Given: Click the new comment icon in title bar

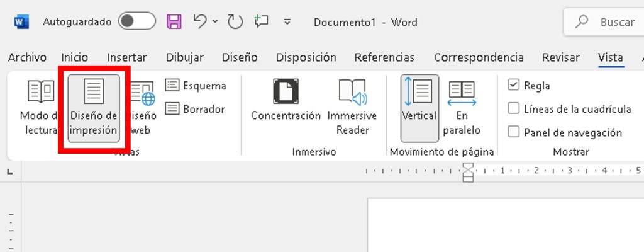Looking at the screenshot, I should [261, 22].
